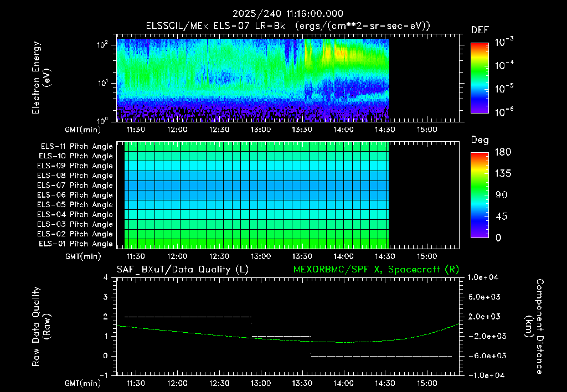The image size is (567, 392).
Task: Click the Deg pitch angle color bar
Action: pos(480,195)
